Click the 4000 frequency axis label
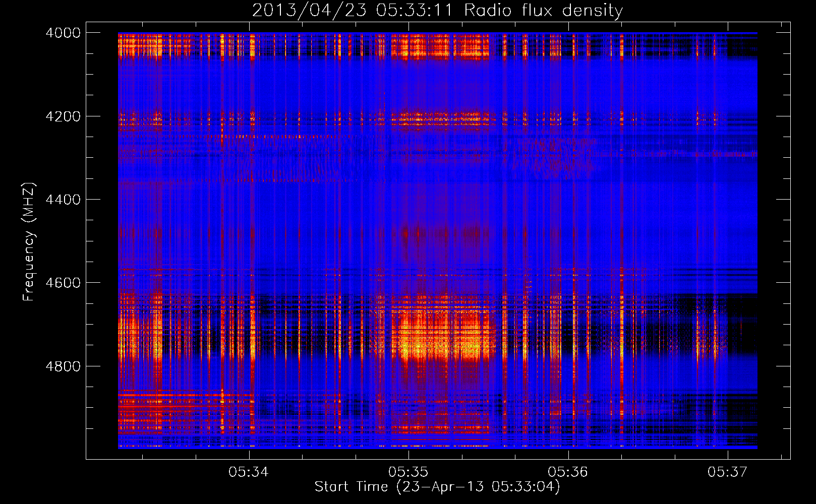816x504 pixels. 63,33
